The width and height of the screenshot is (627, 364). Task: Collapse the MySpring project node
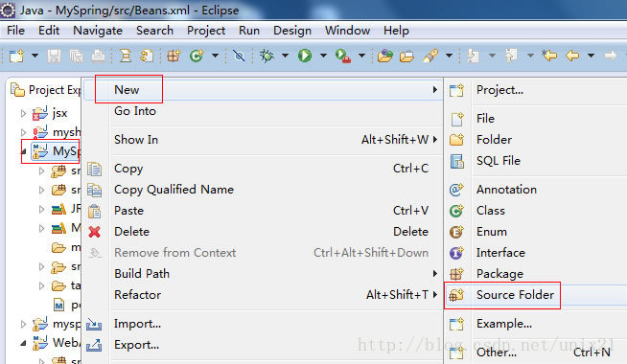(24, 151)
